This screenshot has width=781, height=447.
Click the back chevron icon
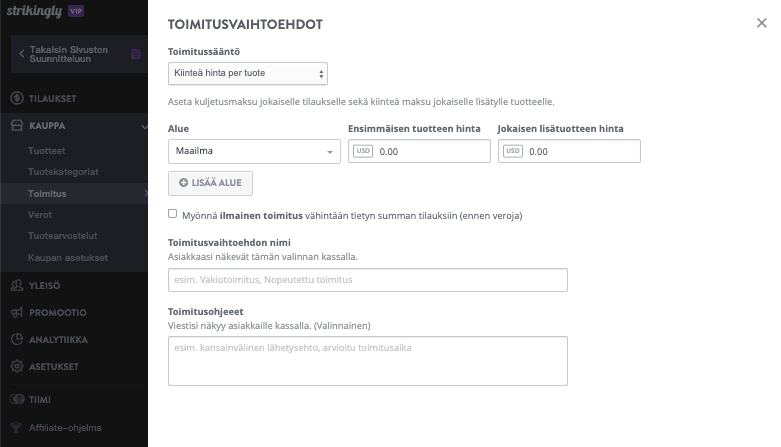coord(21,54)
